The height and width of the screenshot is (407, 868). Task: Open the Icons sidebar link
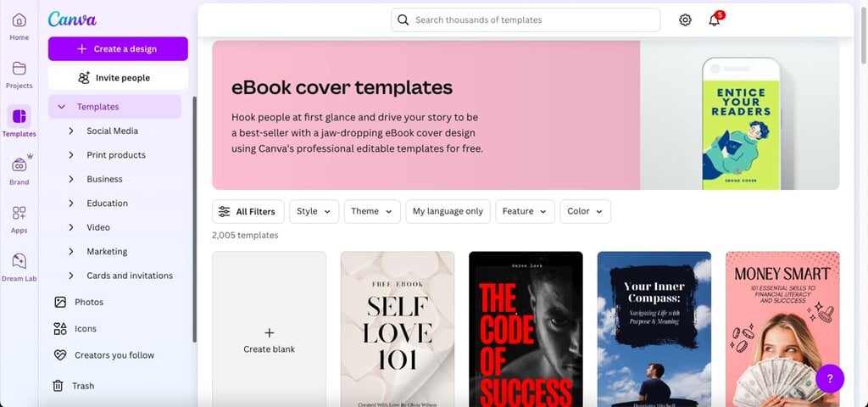click(x=86, y=328)
